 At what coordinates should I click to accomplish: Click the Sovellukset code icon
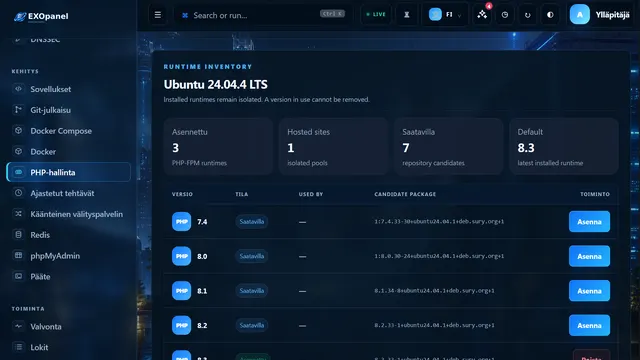click(x=18, y=89)
